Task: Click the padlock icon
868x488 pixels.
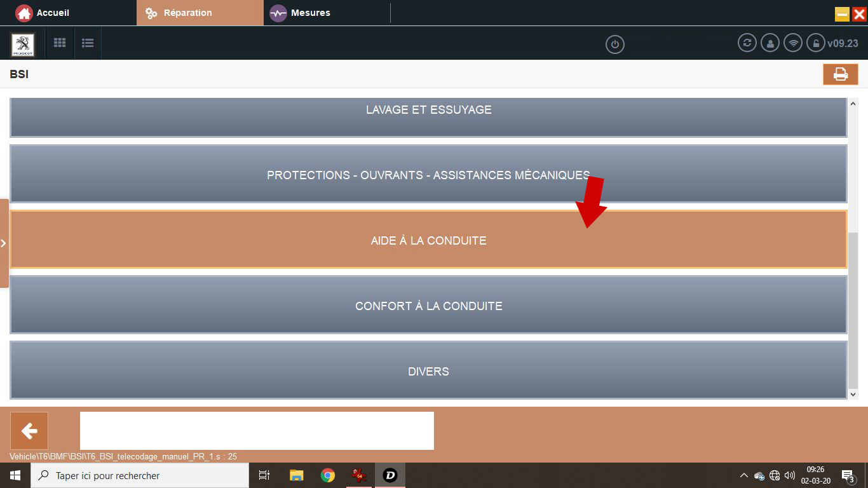Action: point(815,43)
